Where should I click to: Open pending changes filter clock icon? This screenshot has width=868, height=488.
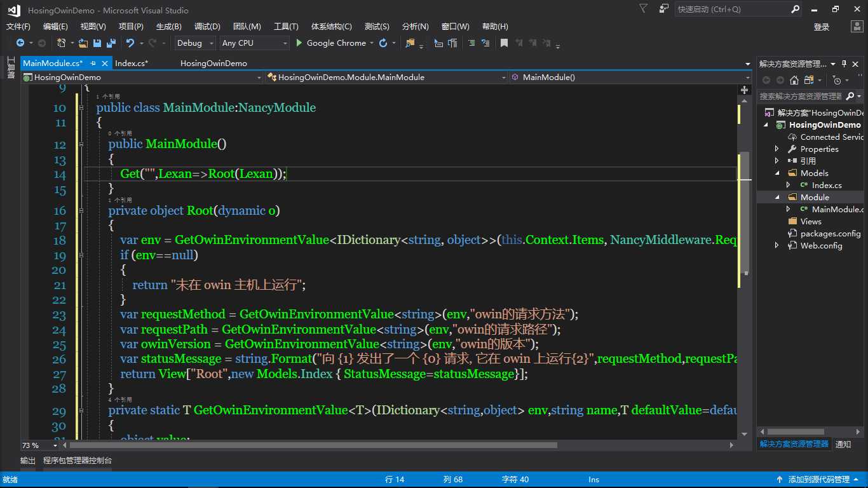pyautogui.click(x=837, y=80)
